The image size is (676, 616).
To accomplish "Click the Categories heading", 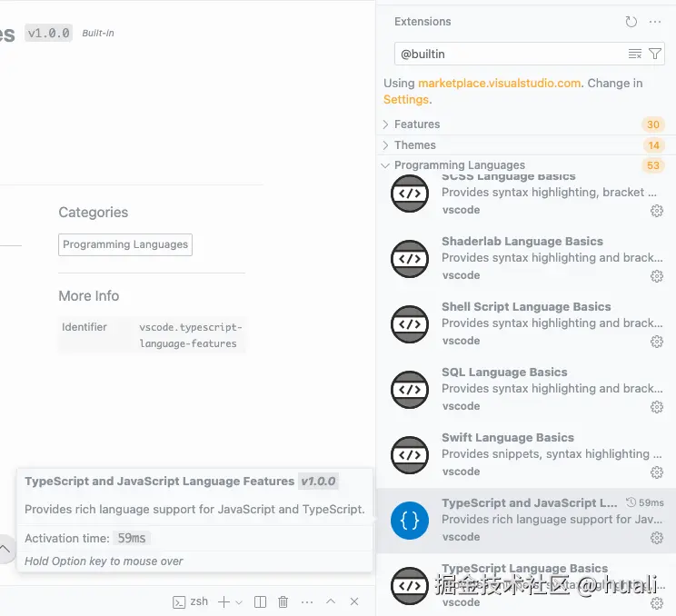I will coord(93,213).
